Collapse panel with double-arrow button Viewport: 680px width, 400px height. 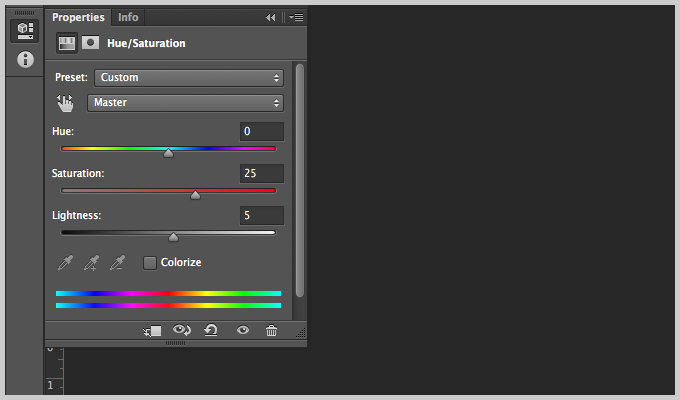coord(271,17)
